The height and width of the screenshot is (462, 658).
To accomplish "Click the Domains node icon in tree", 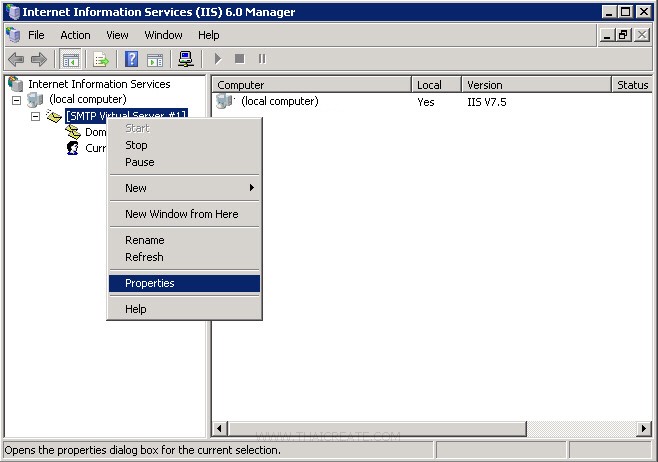I will 73,132.
